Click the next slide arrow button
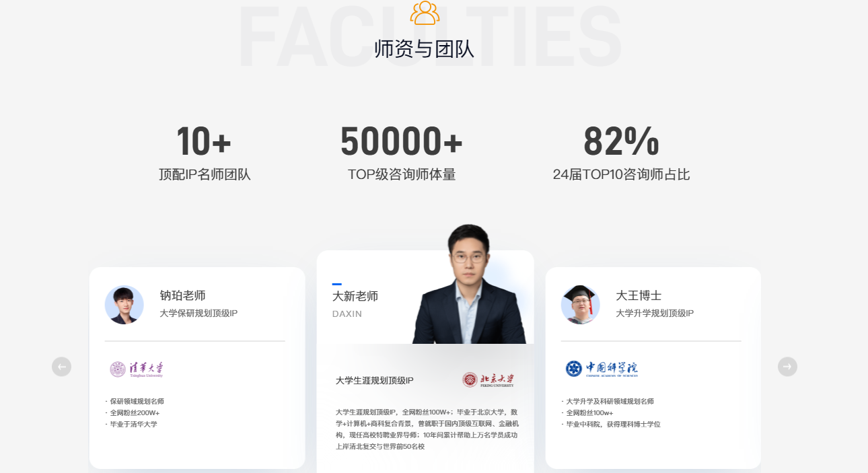The width and height of the screenshot is (868, 473). 787,367
